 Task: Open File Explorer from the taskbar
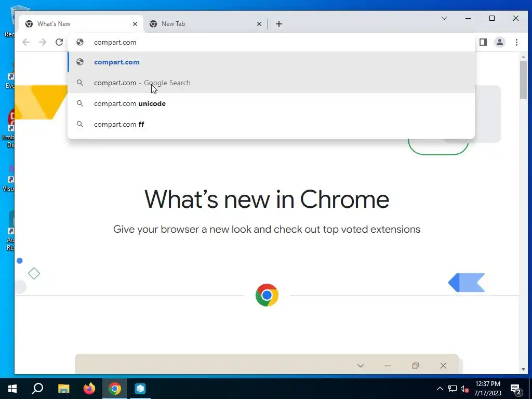click(x=63, y=389)
